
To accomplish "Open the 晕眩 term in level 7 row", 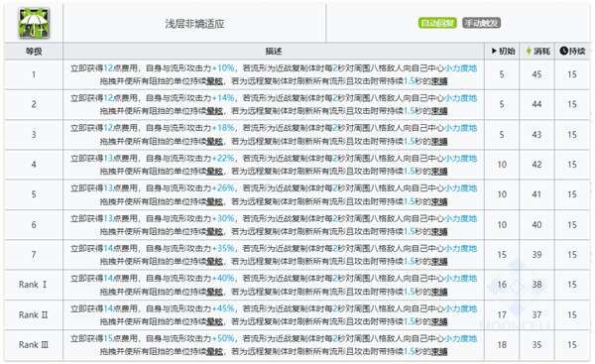I will pos(214,262).
